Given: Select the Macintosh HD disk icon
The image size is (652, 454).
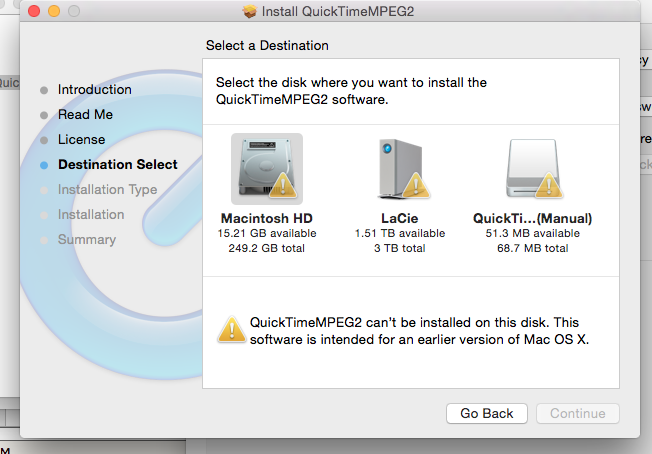Looking at the screenshot, I should [x=267, y=169].
